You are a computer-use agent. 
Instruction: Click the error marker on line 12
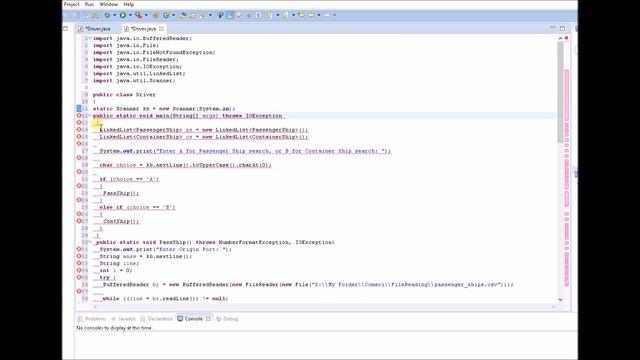click(79, 116)
